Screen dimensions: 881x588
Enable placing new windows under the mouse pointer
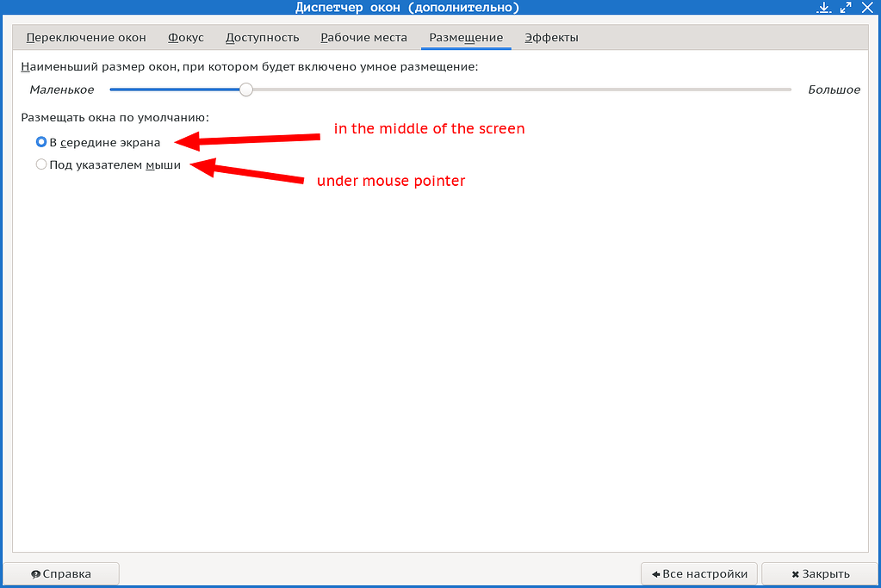click(40, 164)
